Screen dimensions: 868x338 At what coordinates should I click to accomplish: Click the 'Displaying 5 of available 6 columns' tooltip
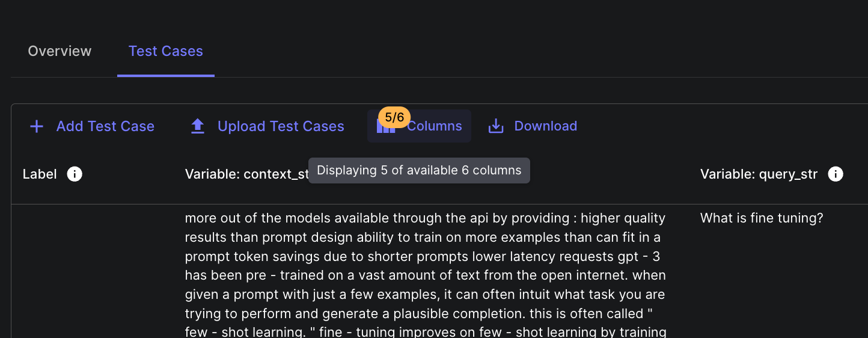coord(419,170)
